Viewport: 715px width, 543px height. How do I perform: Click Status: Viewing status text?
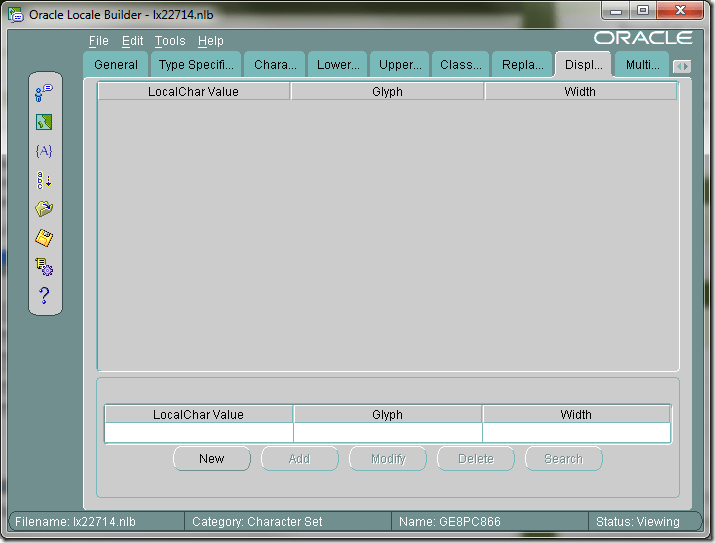[x=637, y=522]
